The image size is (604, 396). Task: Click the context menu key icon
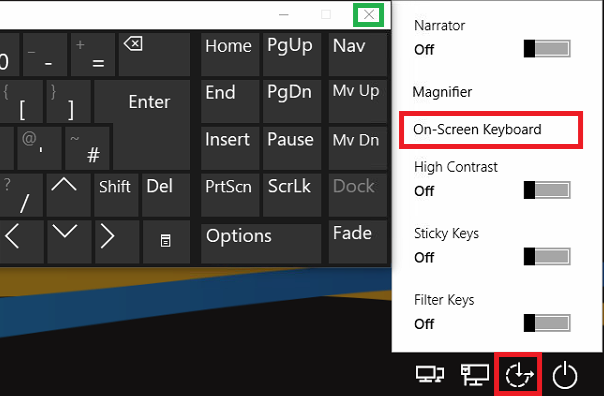coord(166,242)
